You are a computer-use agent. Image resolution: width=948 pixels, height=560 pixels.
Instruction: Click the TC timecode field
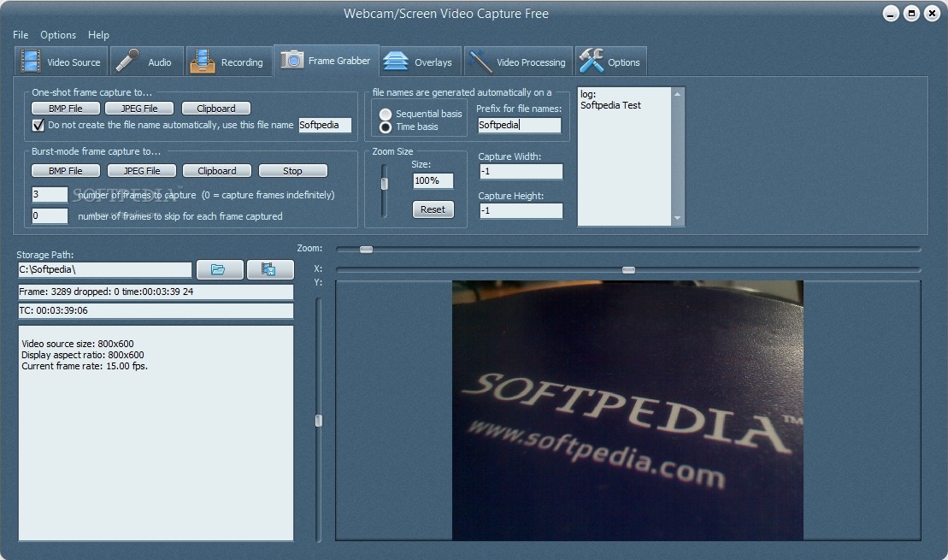pyautogui.click(x=156, y=311)
